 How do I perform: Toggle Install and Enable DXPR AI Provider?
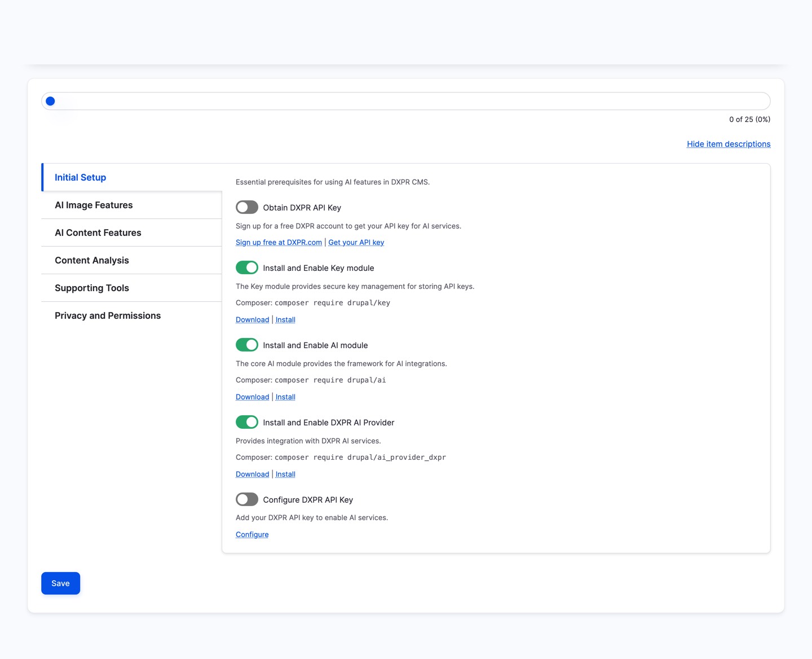pos(247,422)
